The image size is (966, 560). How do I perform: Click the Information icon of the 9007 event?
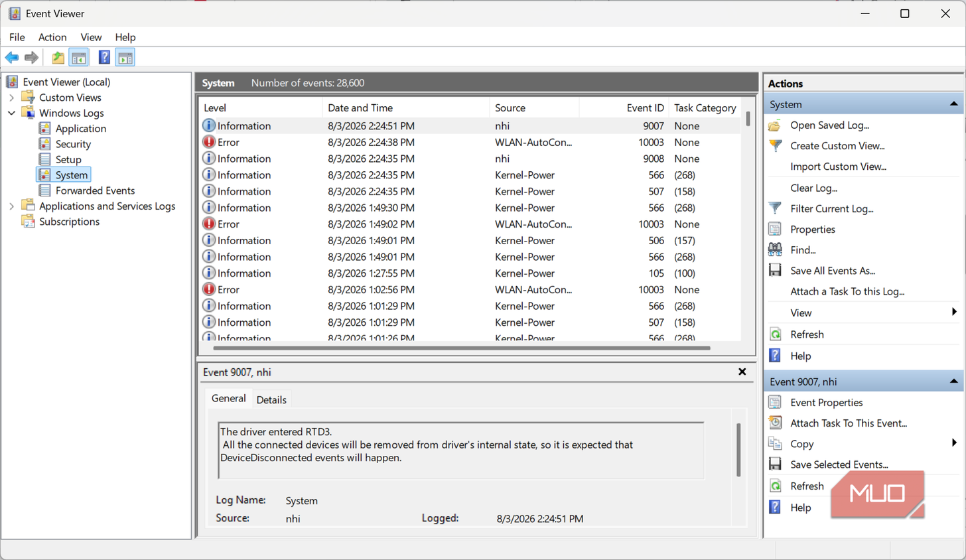pos(209,125)
